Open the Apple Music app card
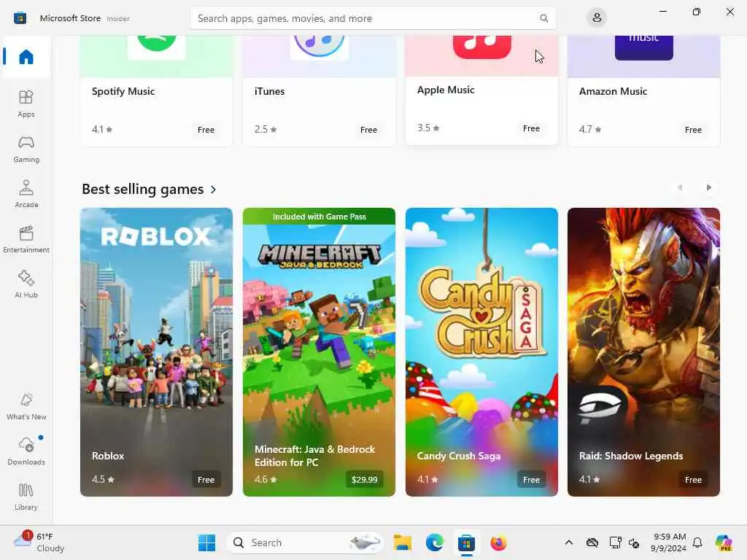This screenshot has height=560, width=747. click(481, 90)
